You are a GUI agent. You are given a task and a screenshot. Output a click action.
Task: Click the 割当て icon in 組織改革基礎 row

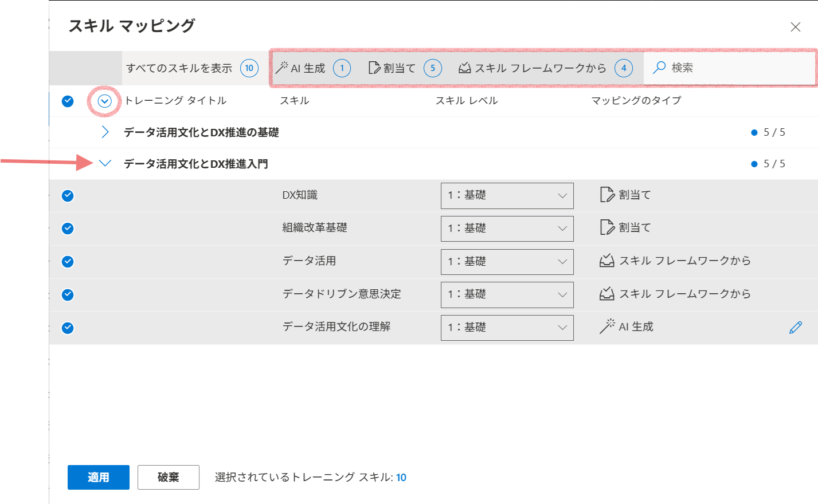(606, 228)
